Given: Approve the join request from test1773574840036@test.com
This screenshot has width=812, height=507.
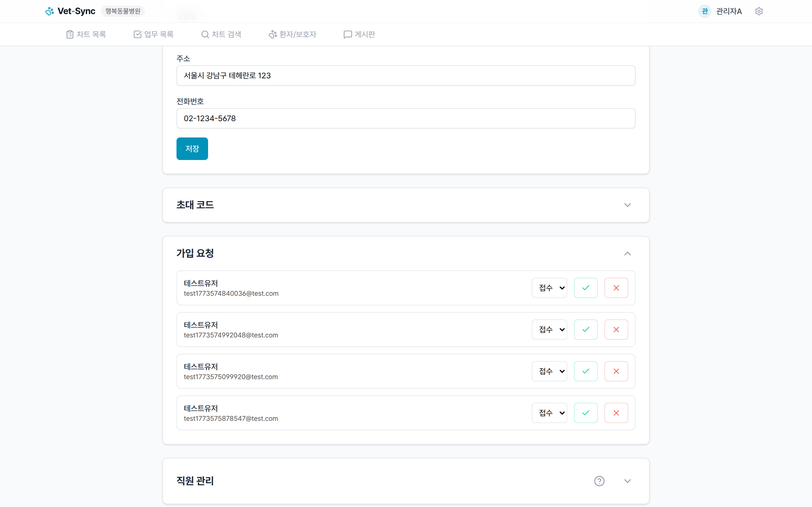Looking at the screenshot, I should pyautogui.click(x=586, y=288).
